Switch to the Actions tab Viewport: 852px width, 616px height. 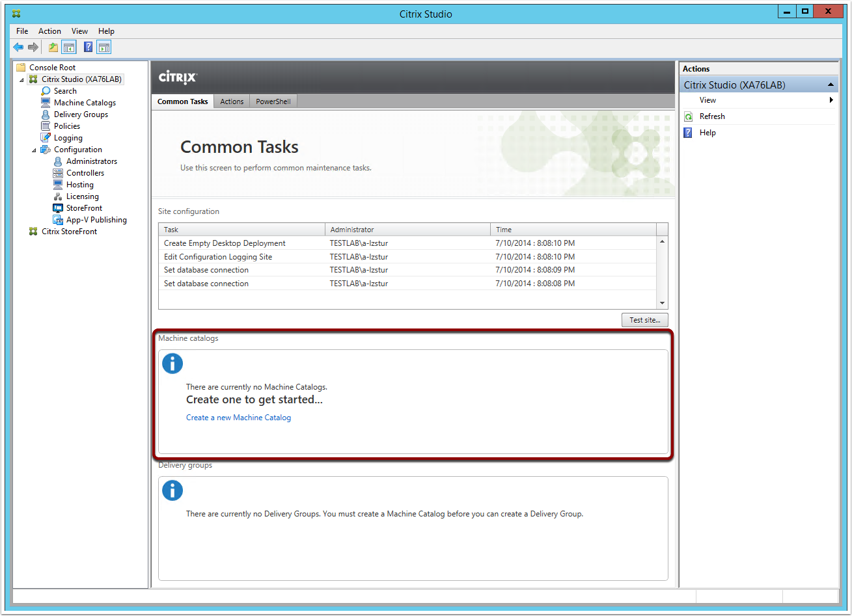click(x=232, y=101)
